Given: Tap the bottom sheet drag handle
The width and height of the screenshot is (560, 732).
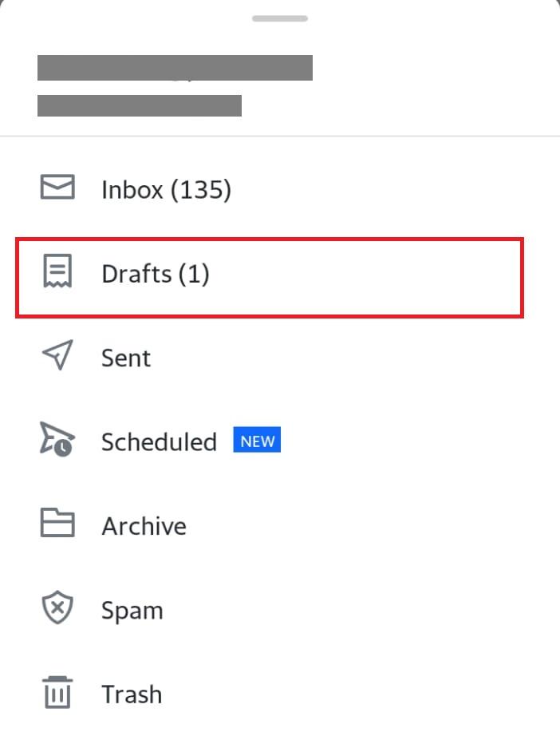Looking at the screenshot, I should click(280, 18).
